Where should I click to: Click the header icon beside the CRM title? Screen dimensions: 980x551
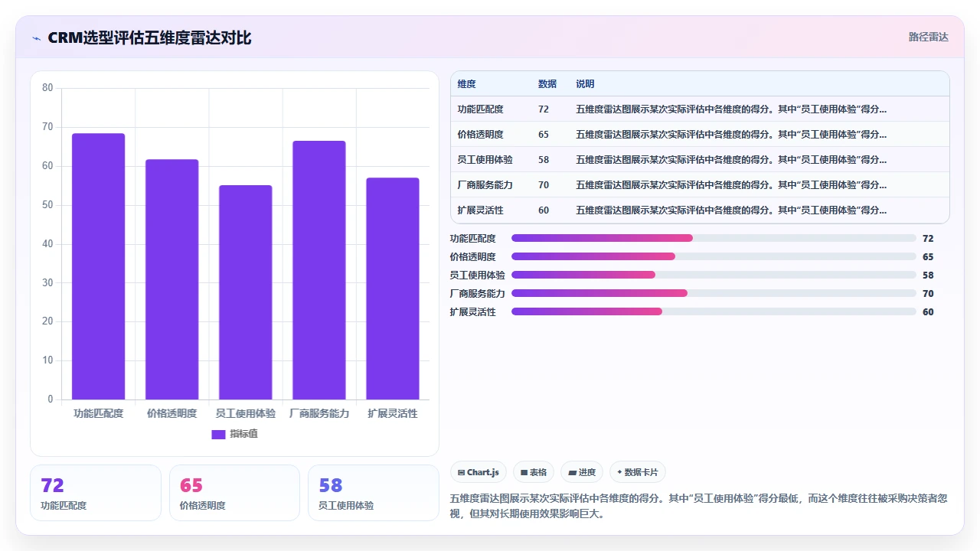point(36,38)
